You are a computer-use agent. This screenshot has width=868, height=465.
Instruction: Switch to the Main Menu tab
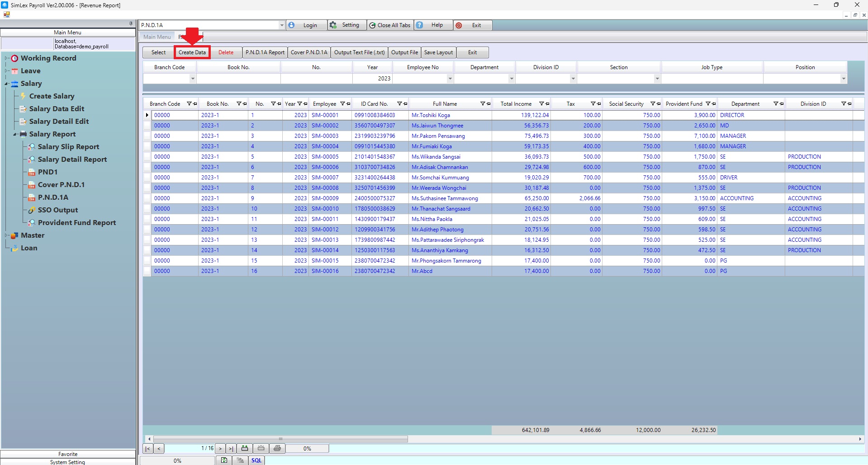(x=157, y=37)
